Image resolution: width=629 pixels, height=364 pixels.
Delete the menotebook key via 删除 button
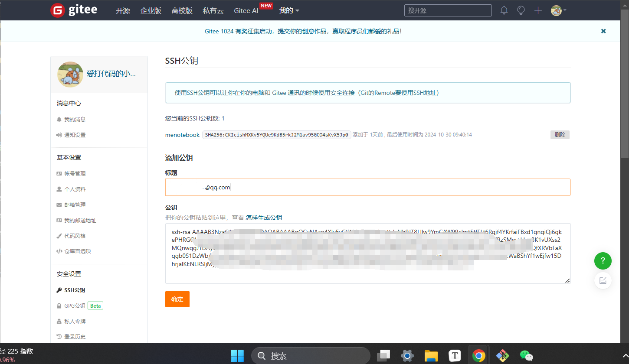point(560,134)
